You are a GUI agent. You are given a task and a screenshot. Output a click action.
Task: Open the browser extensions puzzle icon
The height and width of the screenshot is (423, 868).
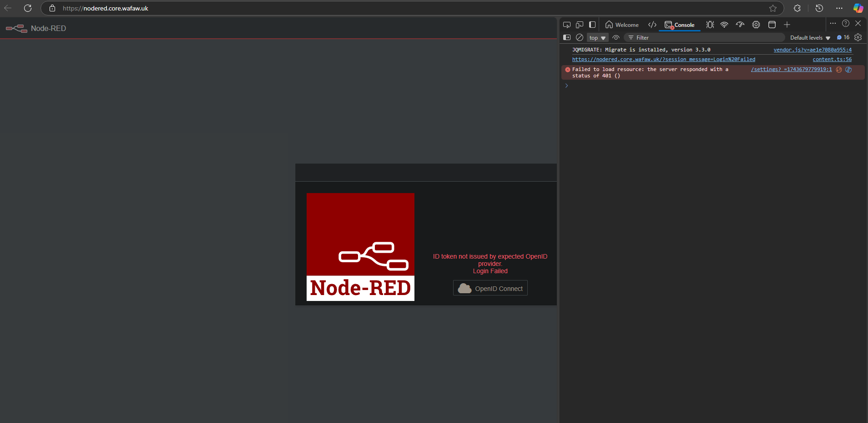point(797,8)
